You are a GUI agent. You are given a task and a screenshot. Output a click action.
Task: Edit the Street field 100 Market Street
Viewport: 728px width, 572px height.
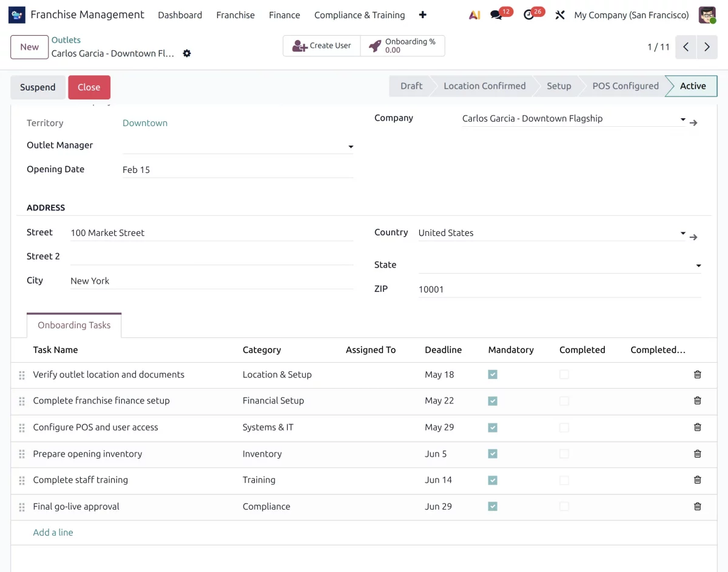click(212, 233)
